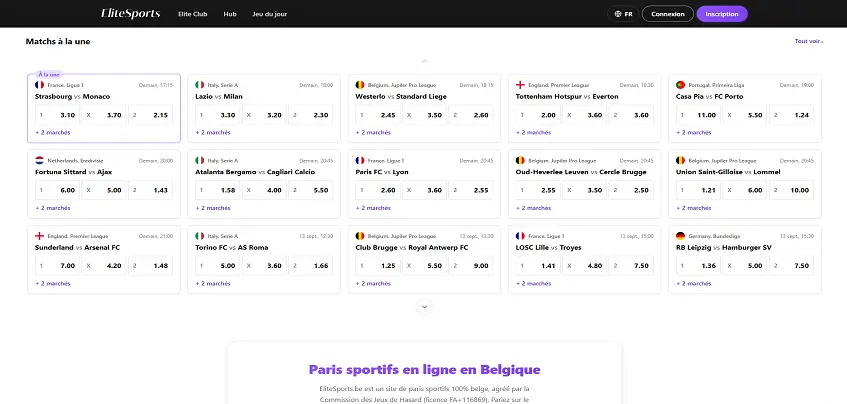847x404 pixels.
Task: Open Oud-Heverlee Leuven vs Cercle Brugge match
Action: (x=581, y=172)
